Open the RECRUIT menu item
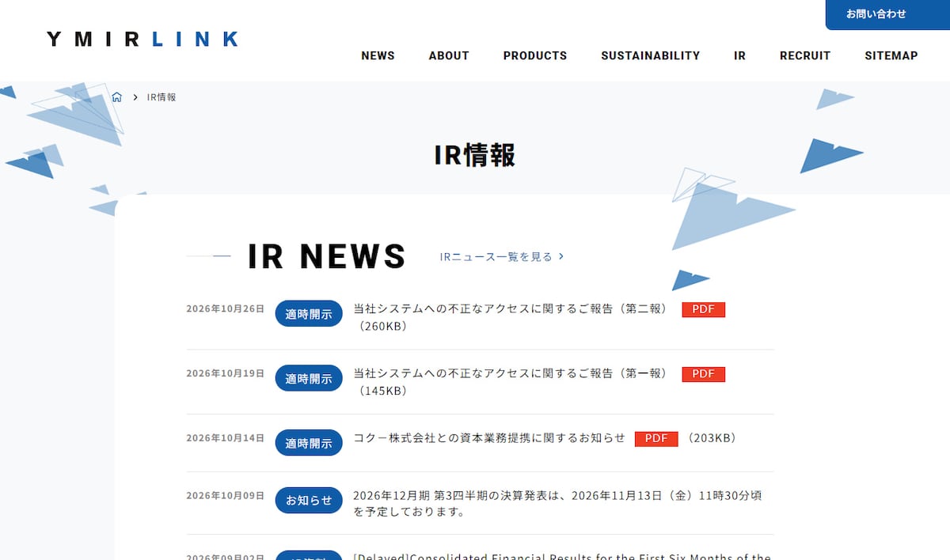This screenshot has height=560, width=950. tap(805, 56)
